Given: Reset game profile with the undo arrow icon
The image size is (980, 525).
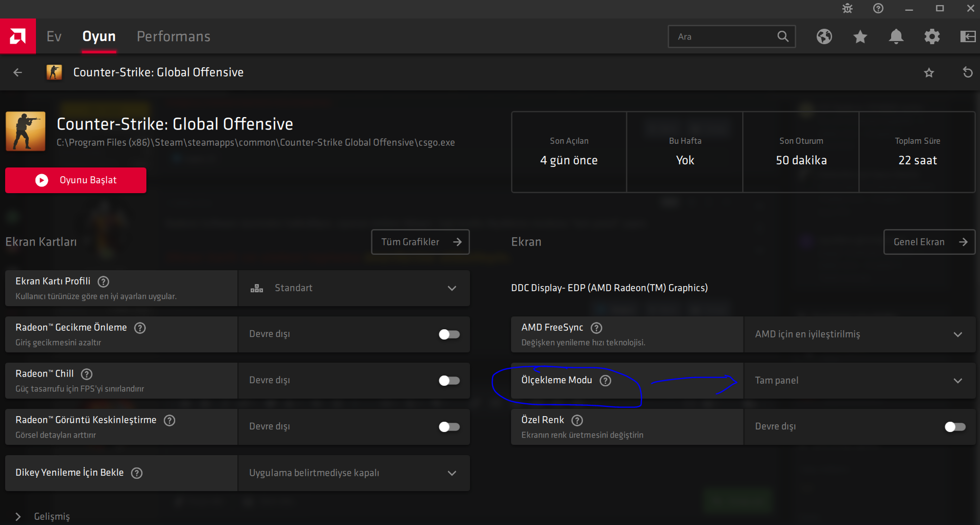Looking at the screenshot, I should (x=968, y=72).
